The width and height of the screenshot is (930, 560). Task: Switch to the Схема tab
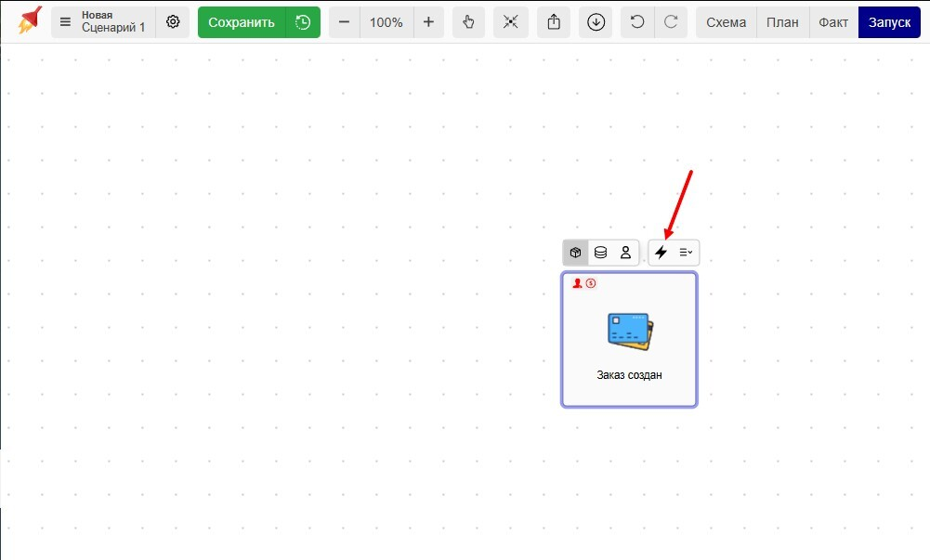726,22
